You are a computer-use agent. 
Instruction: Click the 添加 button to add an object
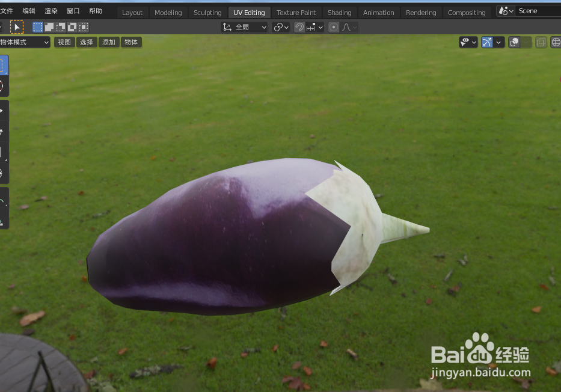click(x=108, y=42)
